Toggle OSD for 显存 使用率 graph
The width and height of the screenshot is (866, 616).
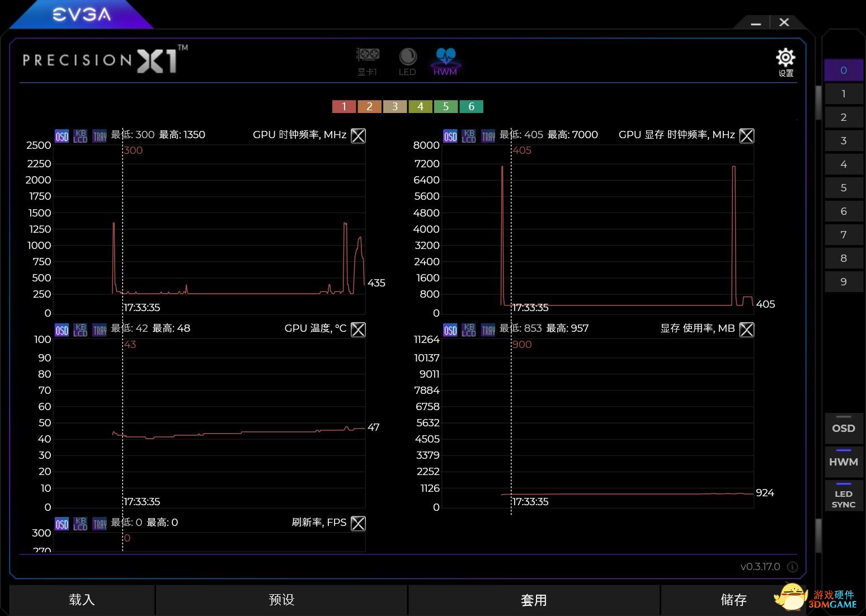click(x=450, y=330)
